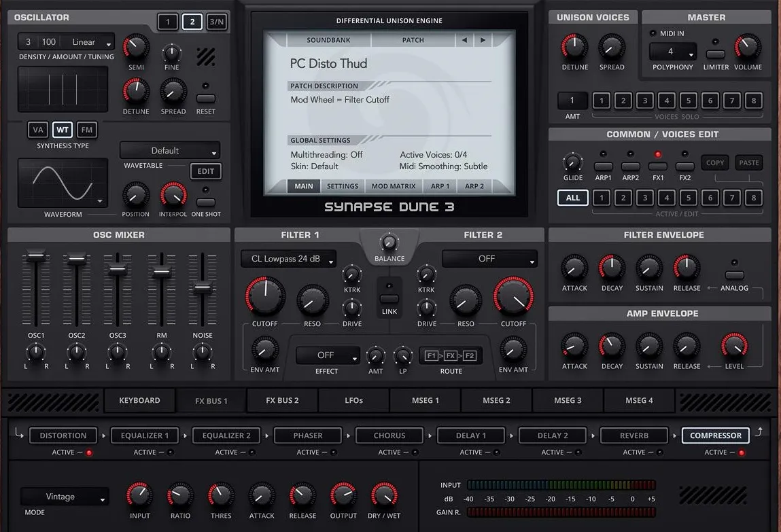Click the RM mixer fader
The width and height of the screenshot is (781, 532).
click(x=161, y=272)
